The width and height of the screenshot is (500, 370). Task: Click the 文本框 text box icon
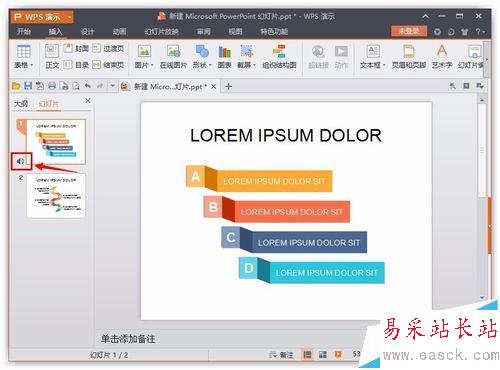[373, 51]
